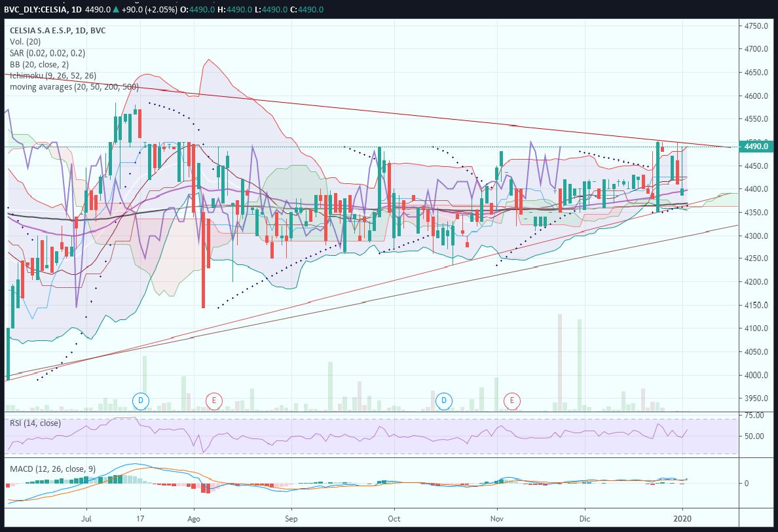Click the 50.00 RSI axis label
Viewport: 778px width, 532px height.
[x=754, y=436]
